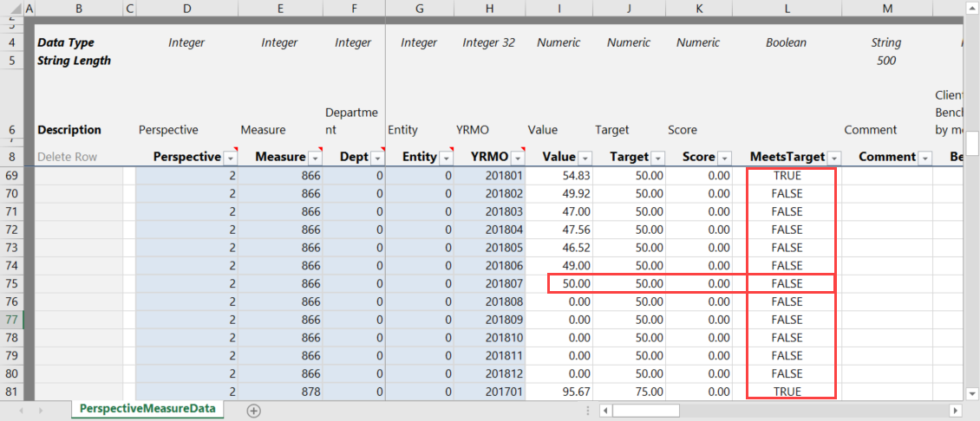Image resolution: width=980 pixels, height=421 pixels.
Task: Click Value cell 49.92
Action: click(x=559, y=194)
